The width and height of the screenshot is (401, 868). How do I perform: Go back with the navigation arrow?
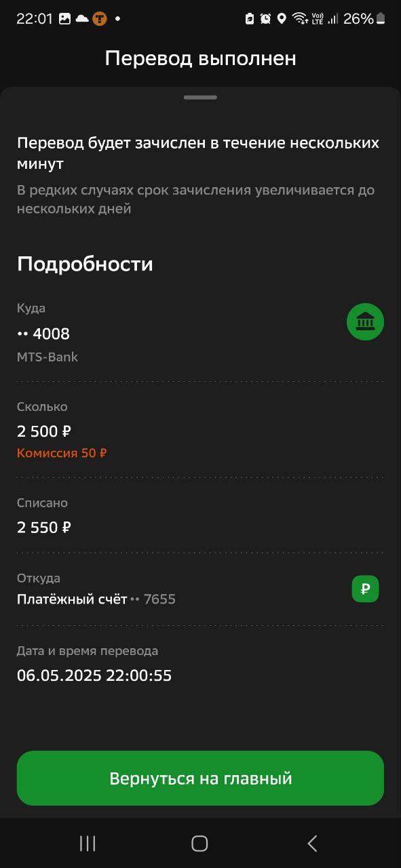[x=312, y=843]
